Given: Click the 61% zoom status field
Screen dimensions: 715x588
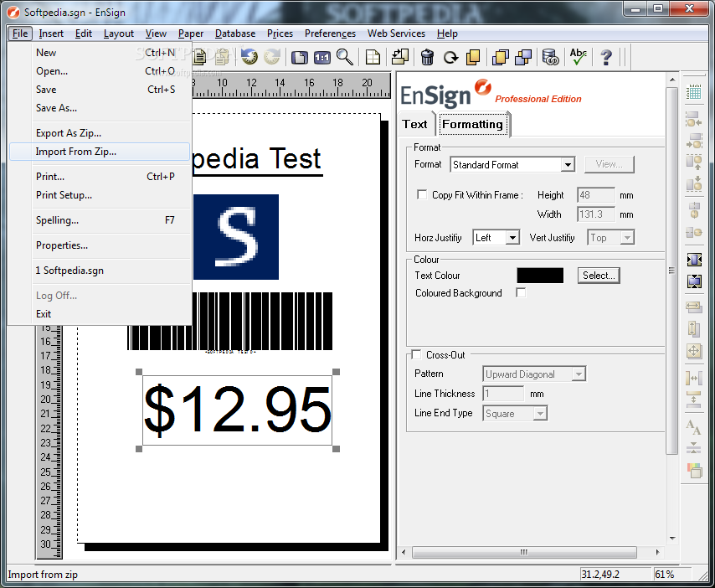Looking at the screenshot, I should coord(671,575).
